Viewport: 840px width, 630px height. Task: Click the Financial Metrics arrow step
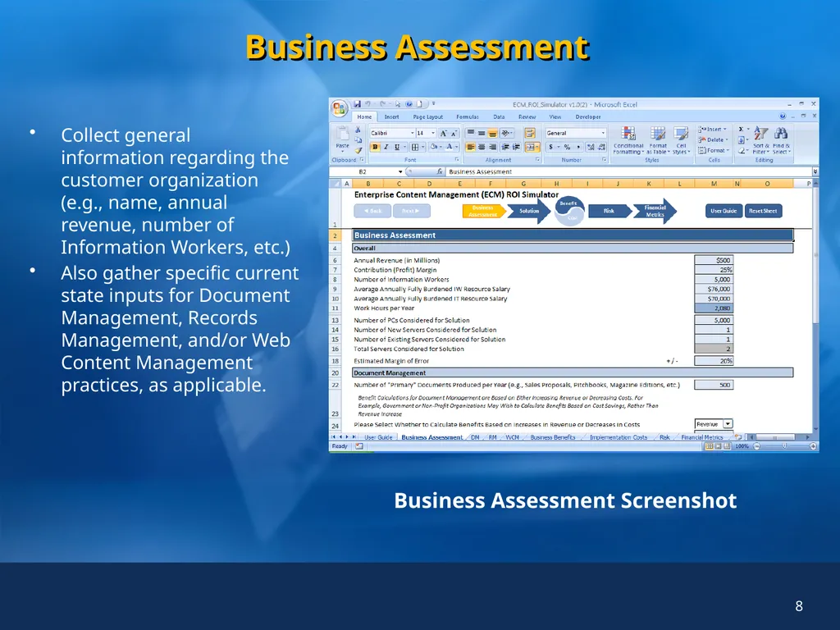pyautogui.click(x=655, y=211)
